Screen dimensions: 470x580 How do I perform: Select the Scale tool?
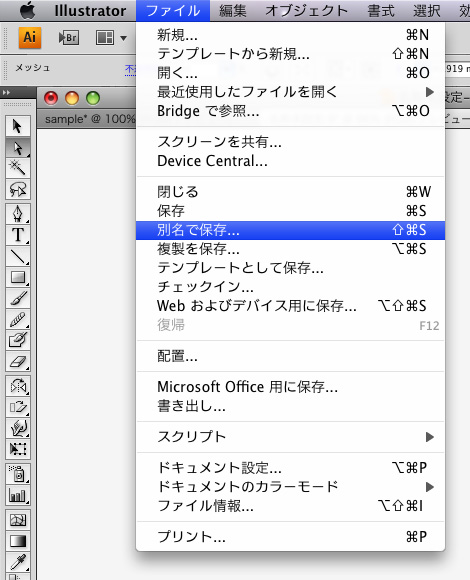coord(18,407)
